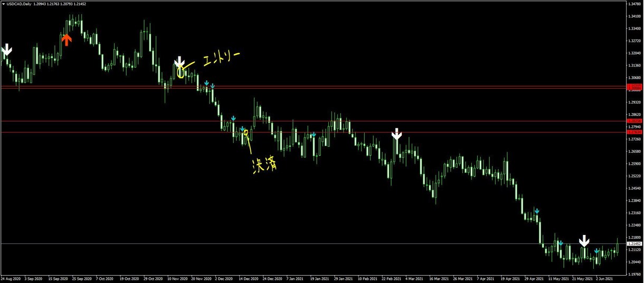Click the red level label 1.28256
This screenshot has height=283, width=644.
pos(634,121)
